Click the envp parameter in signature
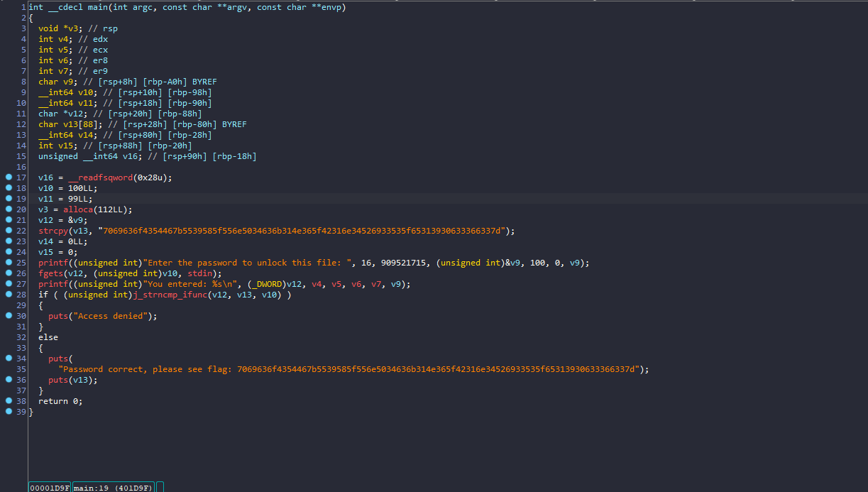 [x=331, y=7]
